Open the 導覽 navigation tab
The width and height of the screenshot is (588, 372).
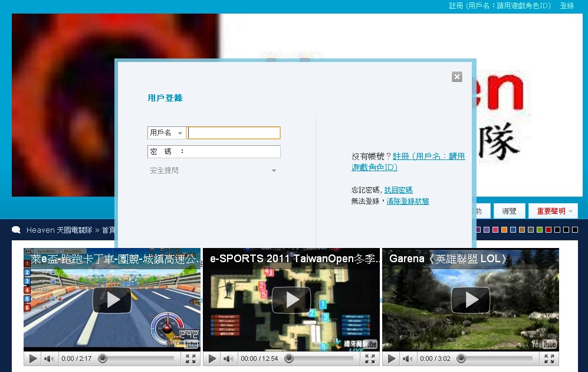(509, 211)
